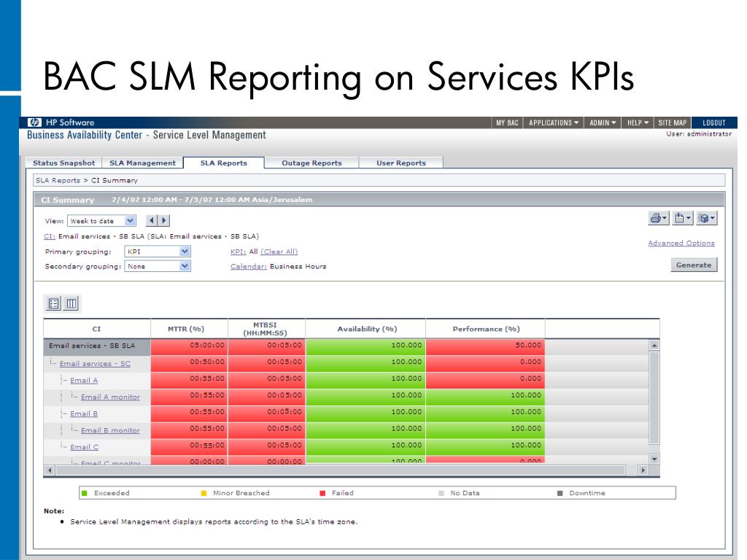Go to previous time period arrow
The width and height of the screenshot is (747, 560).
[x=152, y=220]
